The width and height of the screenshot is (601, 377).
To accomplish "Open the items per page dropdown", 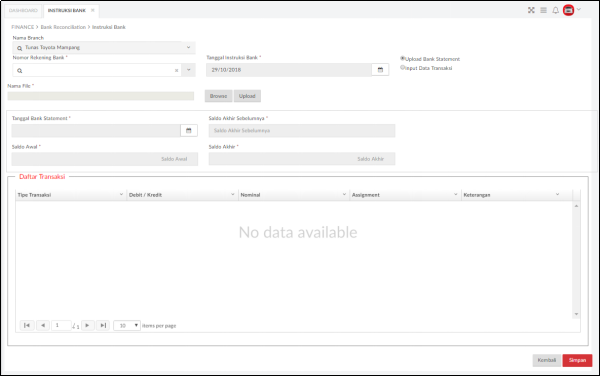I will click(127, 325).
